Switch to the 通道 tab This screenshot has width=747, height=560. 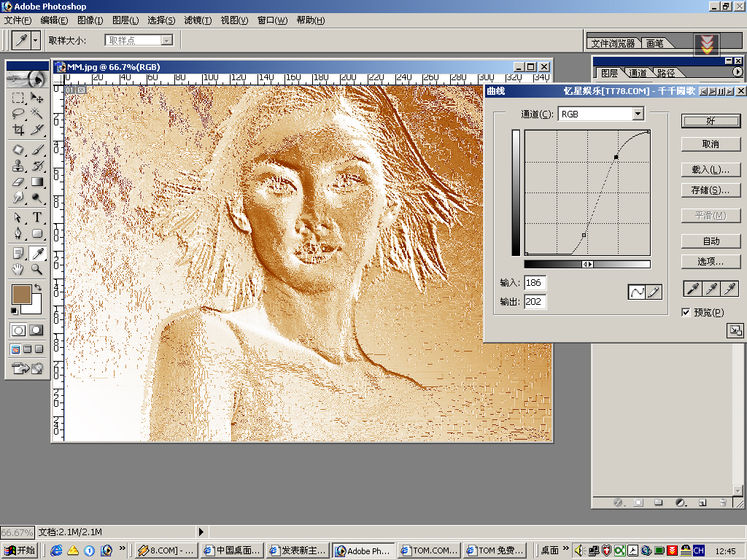tap(638, 73)
